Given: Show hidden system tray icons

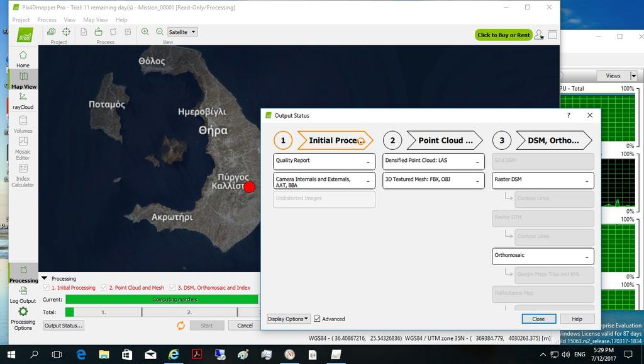Looking at the screenshot, I should point(543,354).
